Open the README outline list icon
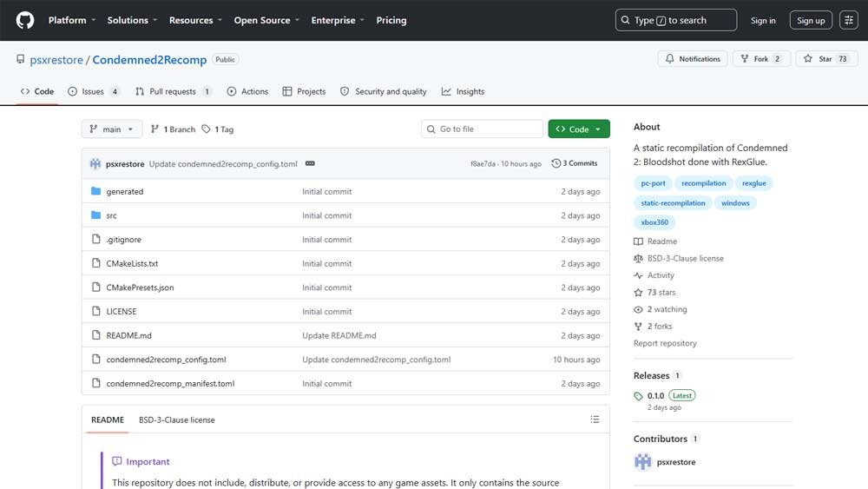This screenshot has width=868, height=489. click(595, 420)
